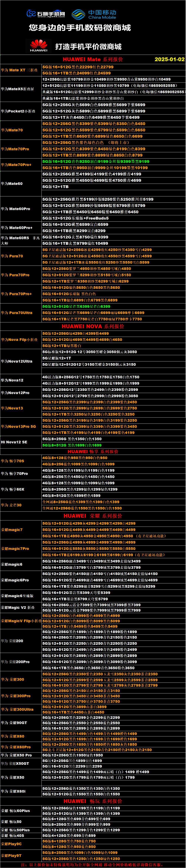Select the 华为 畅享70Pro model cell

click(x=21, y=473)
